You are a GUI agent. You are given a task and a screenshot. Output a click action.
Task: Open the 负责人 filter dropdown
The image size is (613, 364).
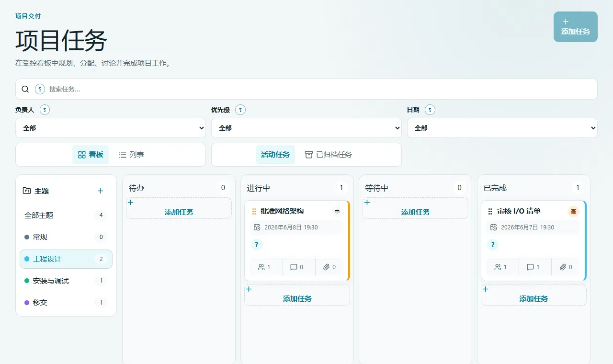coord(111,128)
